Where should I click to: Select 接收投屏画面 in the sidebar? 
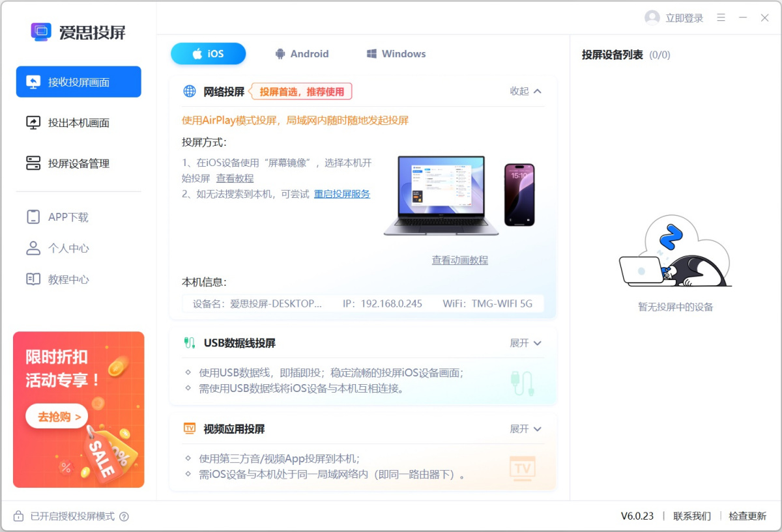pyautogui.click(x=78, y=81)
